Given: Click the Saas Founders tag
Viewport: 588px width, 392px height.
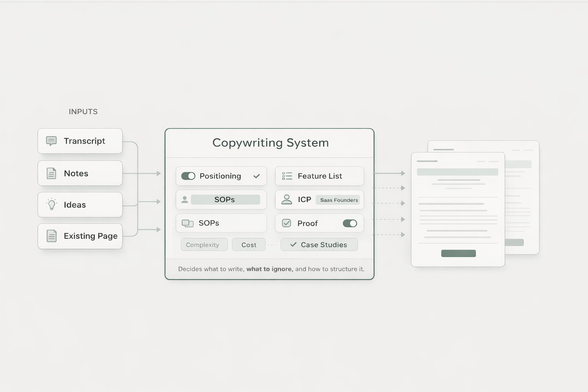Looking at the screenshot, I should (338, 200).
